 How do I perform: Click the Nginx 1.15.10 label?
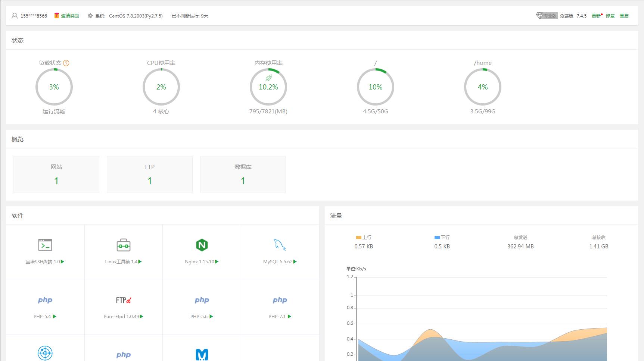click(199, 262)
